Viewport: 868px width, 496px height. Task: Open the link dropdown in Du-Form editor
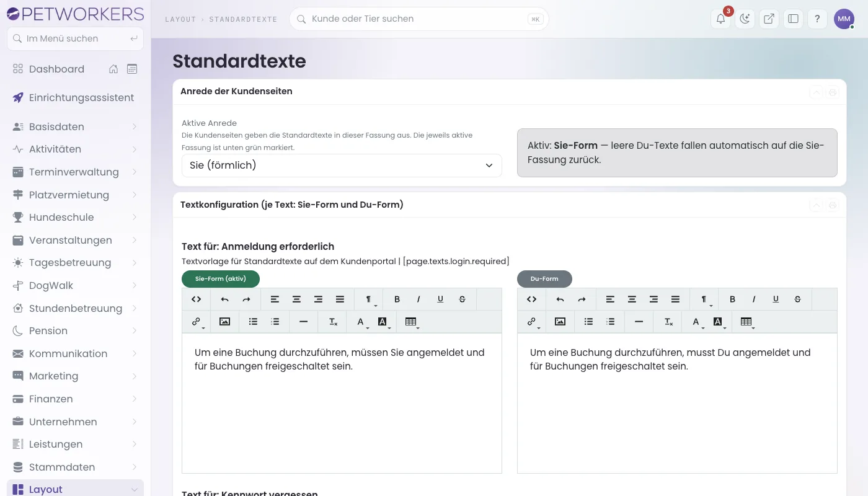coord(533,322)
